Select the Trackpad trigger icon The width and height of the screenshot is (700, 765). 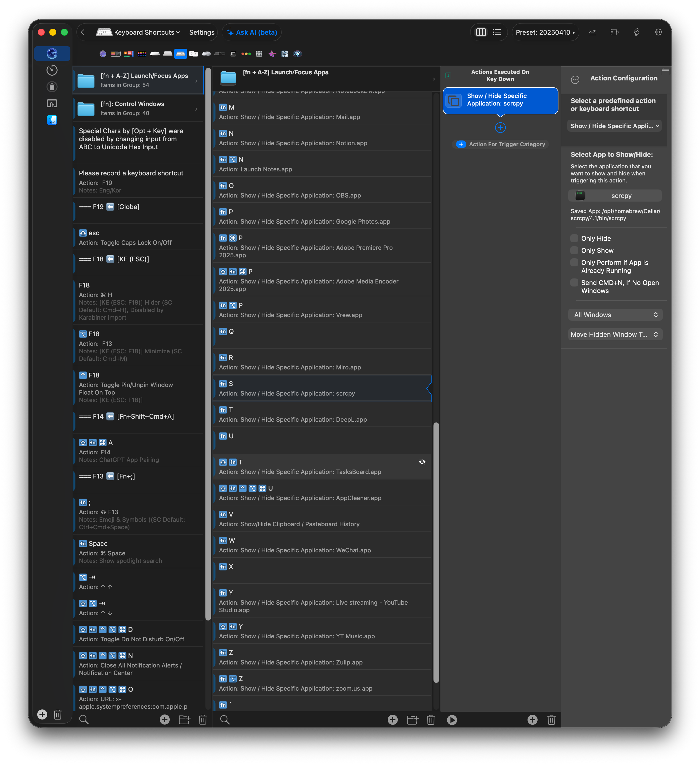(168, 54)
